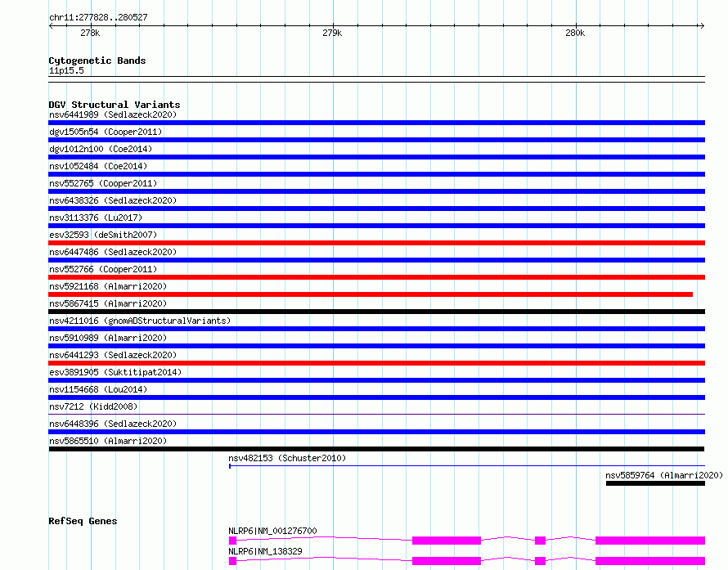Click the 280k ruler tick label
This screenshot has height=570, width=728.
pos(575,33)
